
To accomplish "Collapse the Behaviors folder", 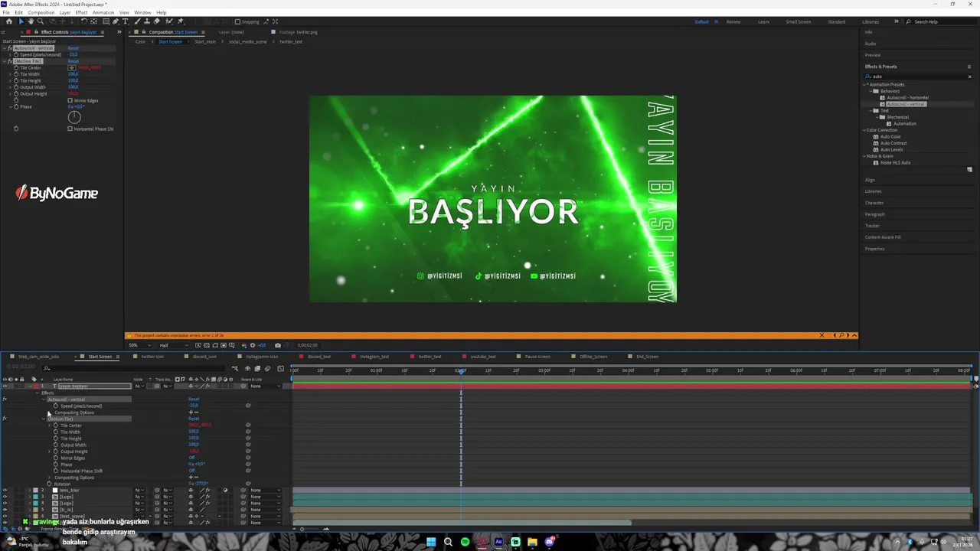I will click(871, 91).
